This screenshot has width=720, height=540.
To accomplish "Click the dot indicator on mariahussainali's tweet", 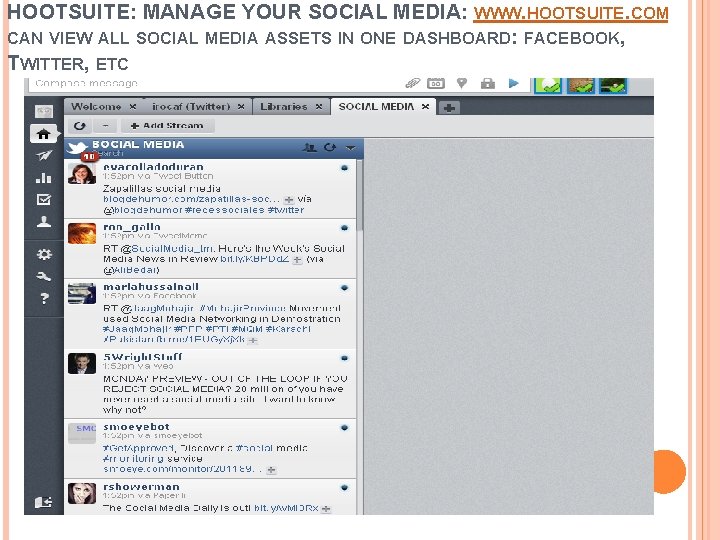I will point(344,288).
